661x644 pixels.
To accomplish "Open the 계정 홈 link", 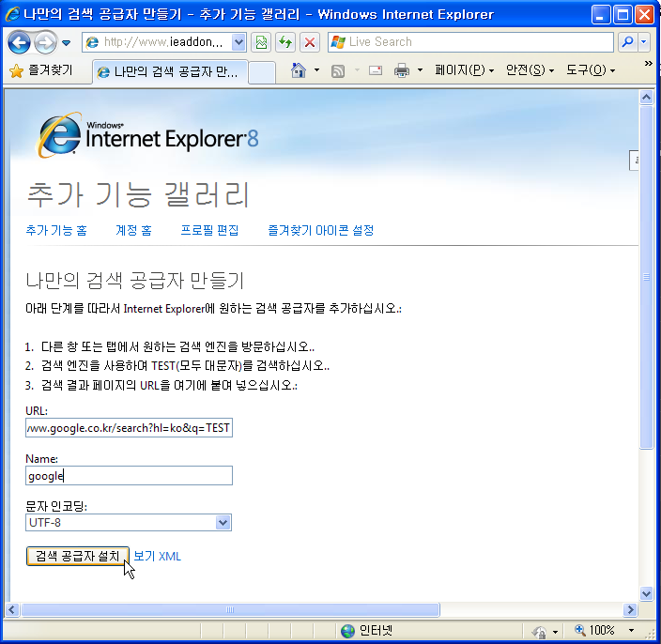I will [x=133, y=231].
